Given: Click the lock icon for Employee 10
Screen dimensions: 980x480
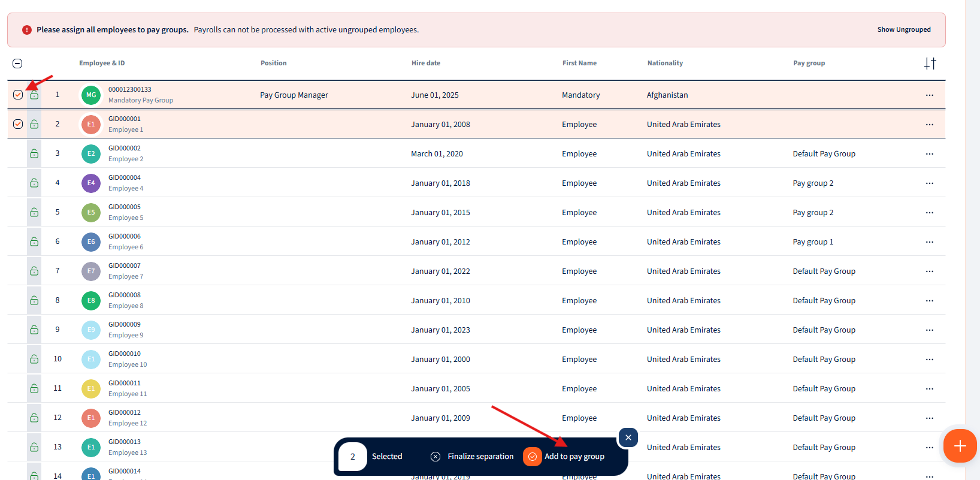Looking at the screenshot, I should (34, 360).
